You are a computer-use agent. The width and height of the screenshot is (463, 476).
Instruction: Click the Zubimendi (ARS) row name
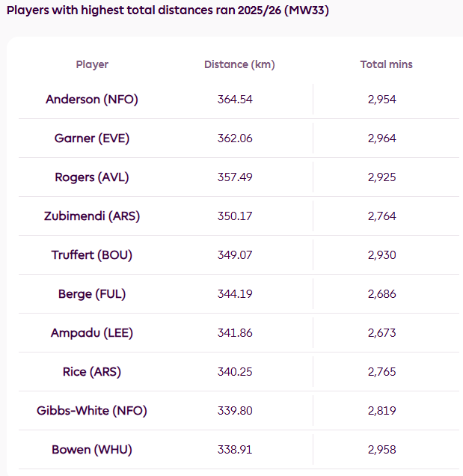point(92,216)
